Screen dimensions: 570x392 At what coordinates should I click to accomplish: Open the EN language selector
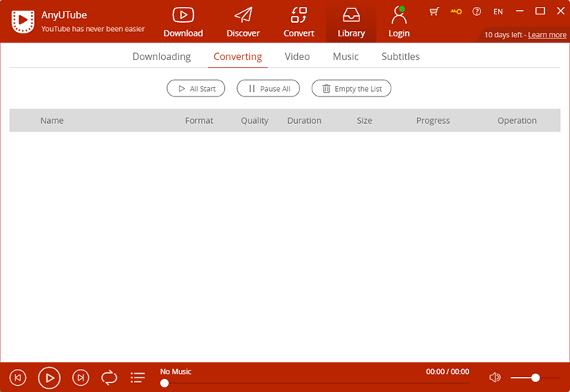[498, 11]
